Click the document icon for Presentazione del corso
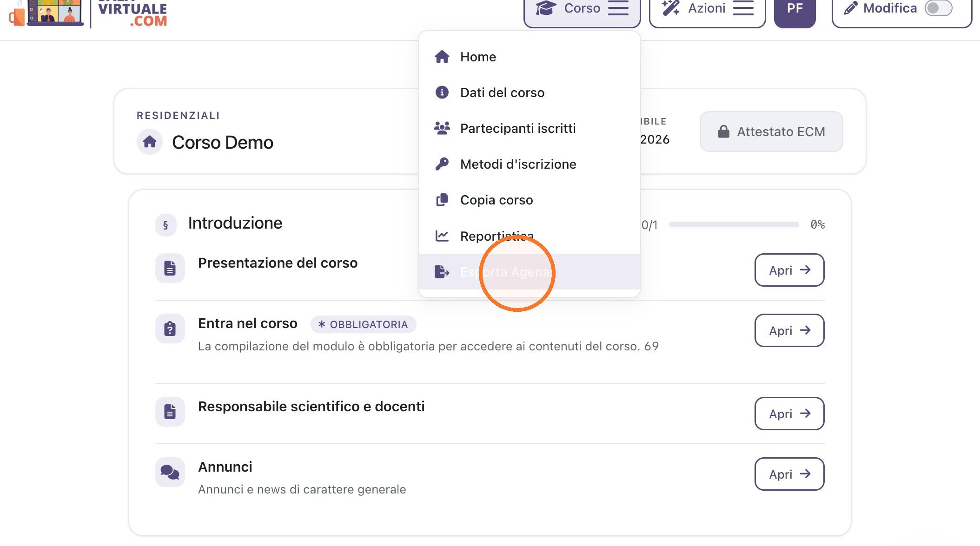 click(x=170, y=268)
